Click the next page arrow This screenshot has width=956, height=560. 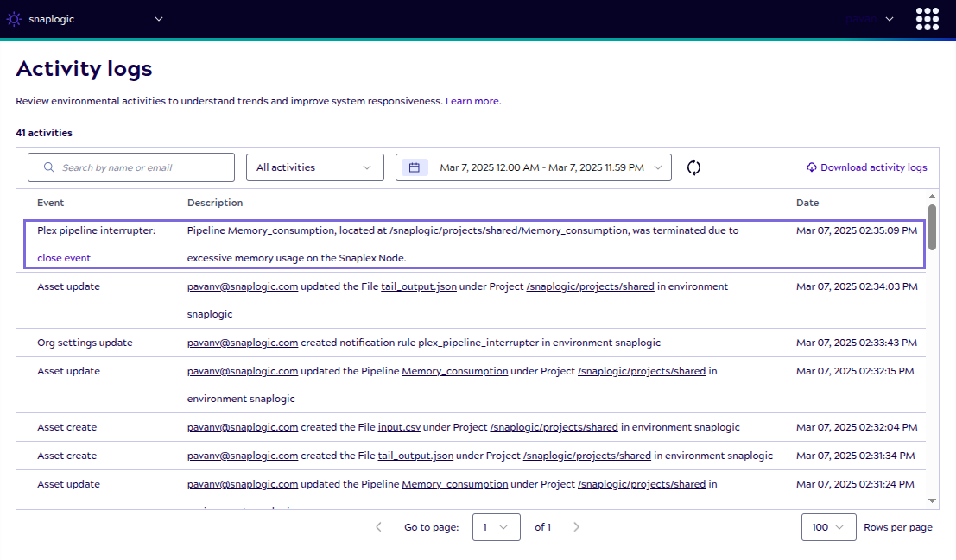[x=576, y=526]
